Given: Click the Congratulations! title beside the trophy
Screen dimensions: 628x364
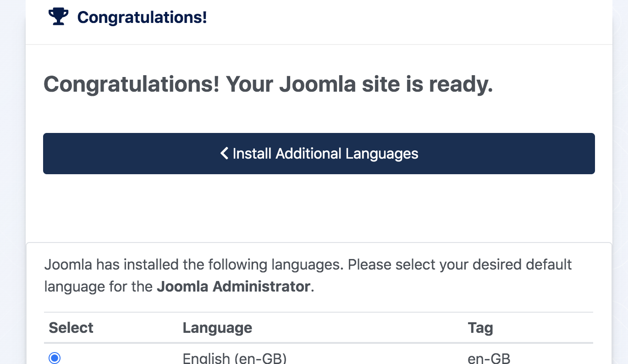Looking at the screenshot, I should tap(142, 17).
